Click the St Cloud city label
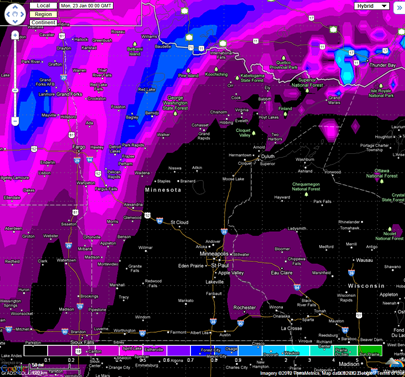The image size is (405, 377). point(180,222)
